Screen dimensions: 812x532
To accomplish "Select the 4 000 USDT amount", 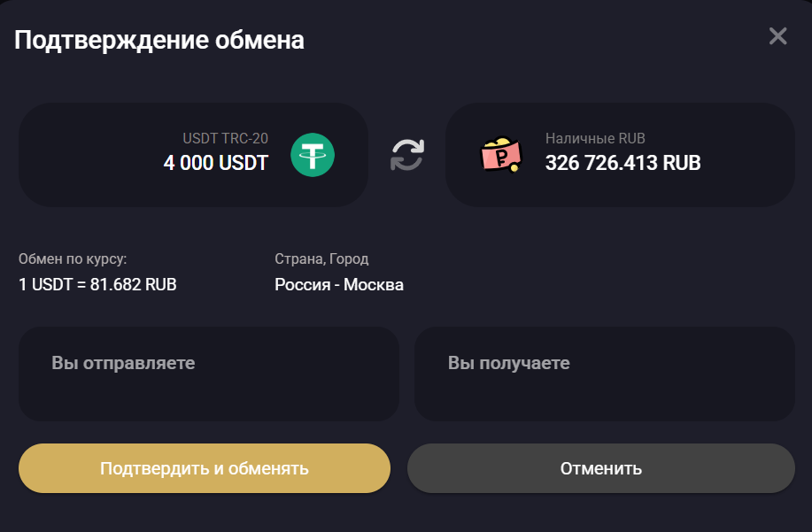I will pyautogui.click(x=215, y=163).
